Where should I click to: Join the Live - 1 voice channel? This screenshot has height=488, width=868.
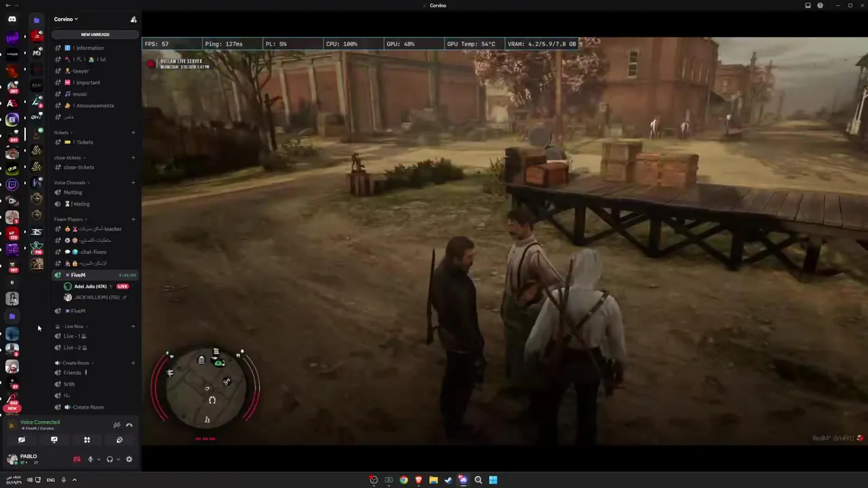tap(95, 336)
